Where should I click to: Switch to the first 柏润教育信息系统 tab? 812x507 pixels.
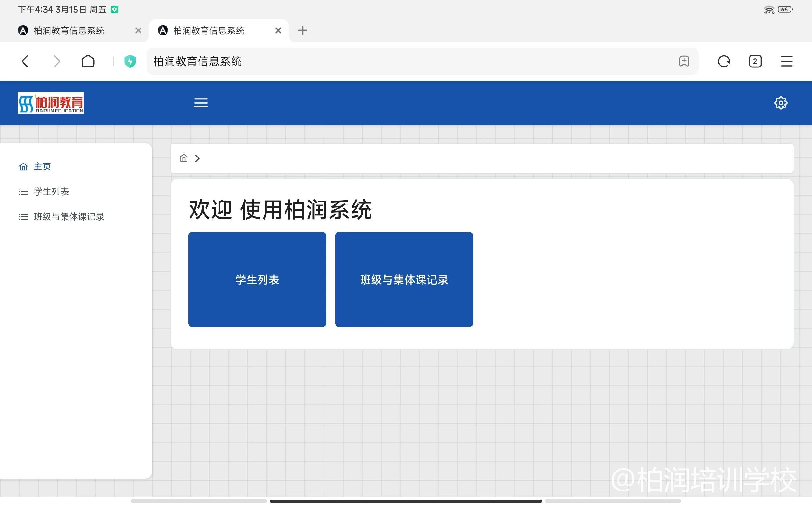pyautogui.click(x=69, y=30)
